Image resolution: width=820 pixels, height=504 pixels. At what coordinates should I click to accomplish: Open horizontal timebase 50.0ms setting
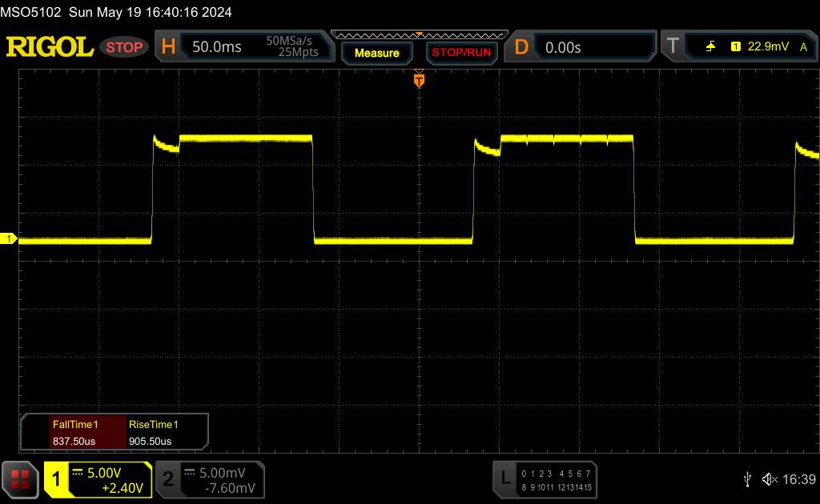(x=216, y=47)
